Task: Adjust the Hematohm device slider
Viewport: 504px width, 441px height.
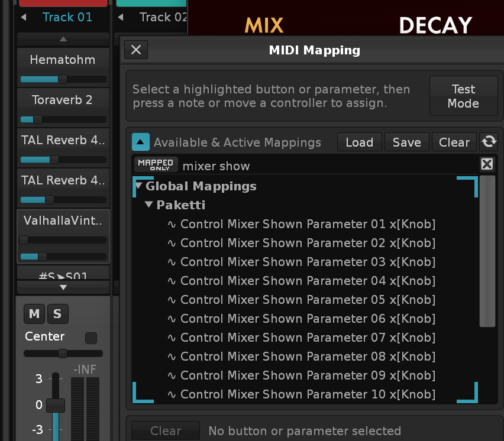Action: (x=63, y=79)
